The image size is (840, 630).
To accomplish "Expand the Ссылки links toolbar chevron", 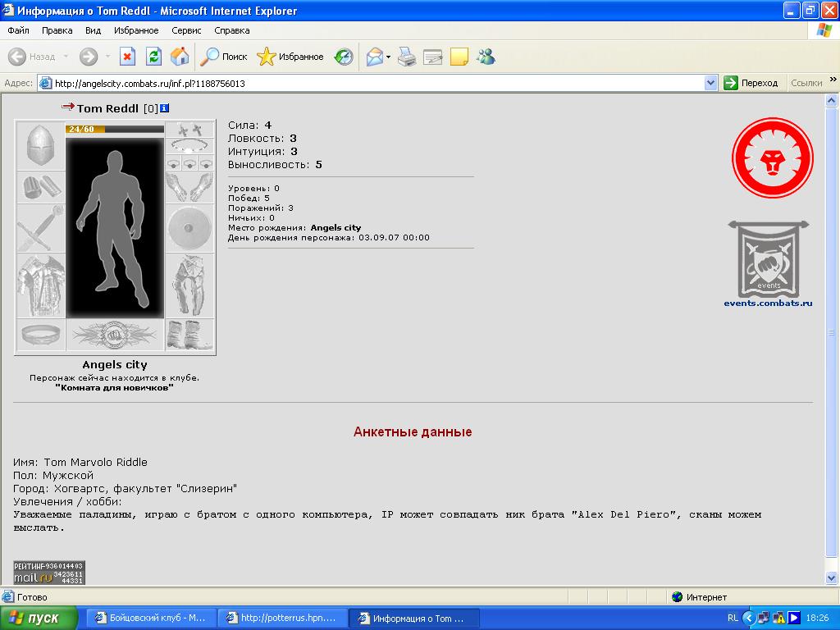I will pos(833,80).
